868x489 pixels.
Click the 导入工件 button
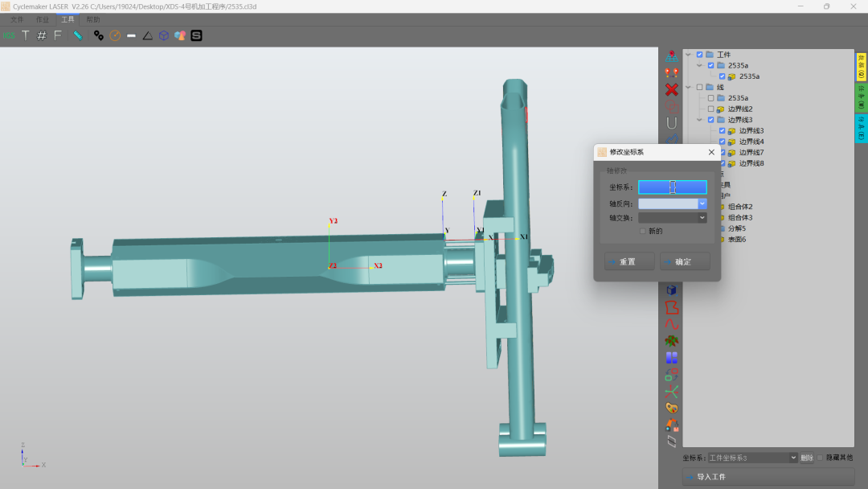[x=768, y=477]
